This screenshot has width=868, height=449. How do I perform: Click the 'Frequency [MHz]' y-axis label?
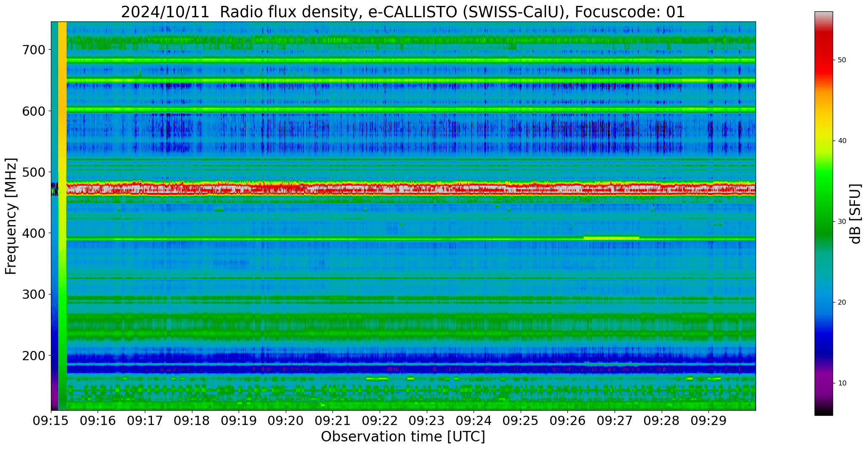coord(11,216)
